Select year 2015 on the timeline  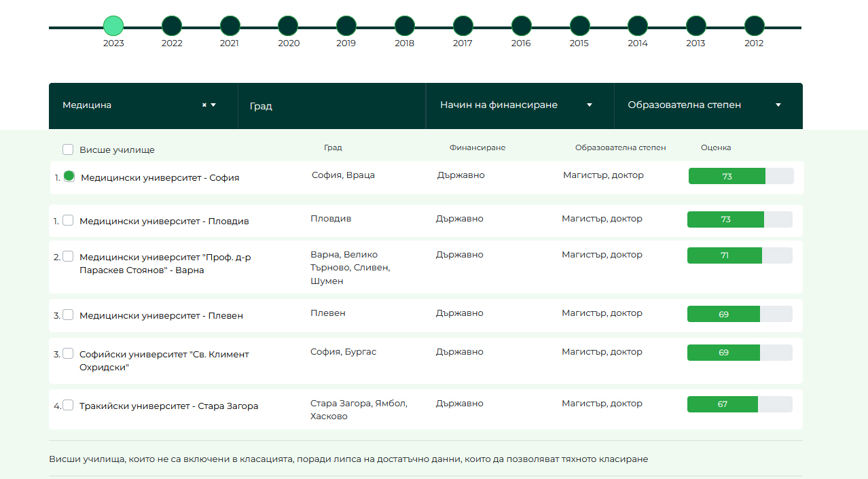(x=579, y=26)
